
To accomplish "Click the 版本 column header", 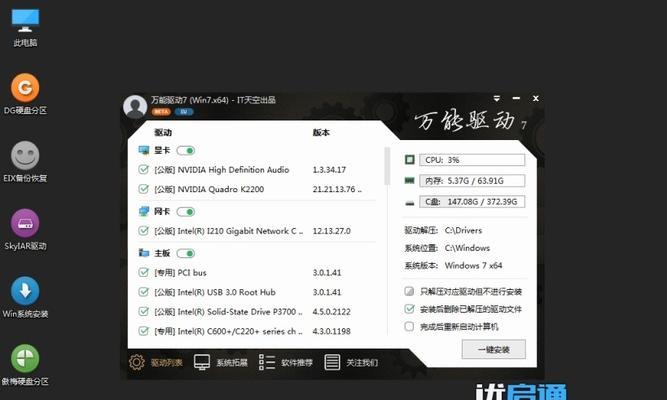I will pyautogui.click(x=321, y=132).
